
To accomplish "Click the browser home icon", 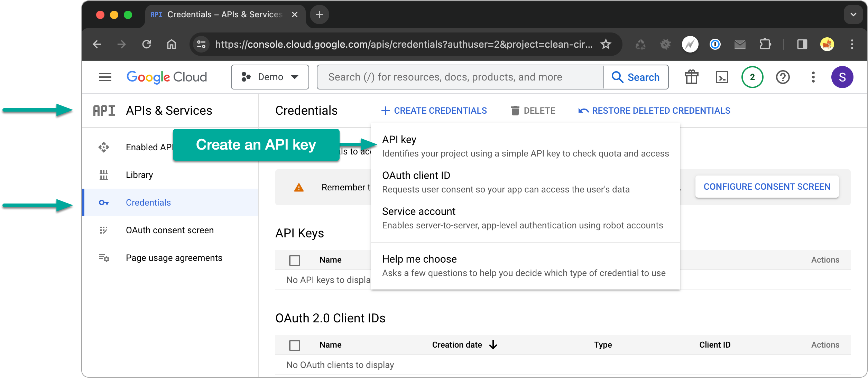I will tap(172, 44).
